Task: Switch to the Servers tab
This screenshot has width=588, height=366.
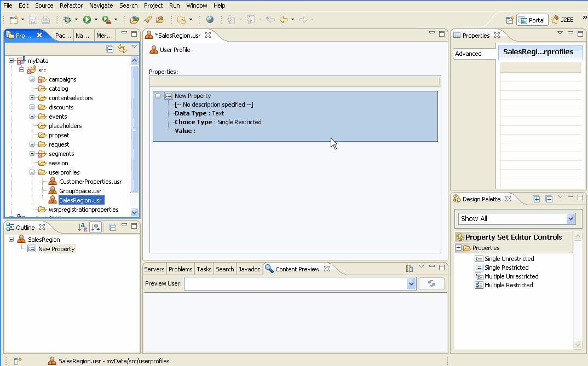Action: [154, 269]
